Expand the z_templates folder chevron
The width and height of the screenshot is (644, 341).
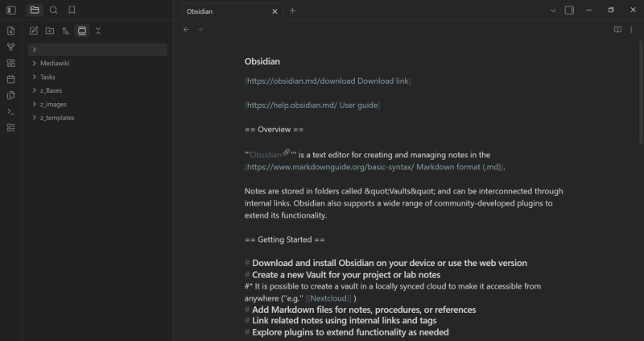pyautogui.click(x=35, y=118)
